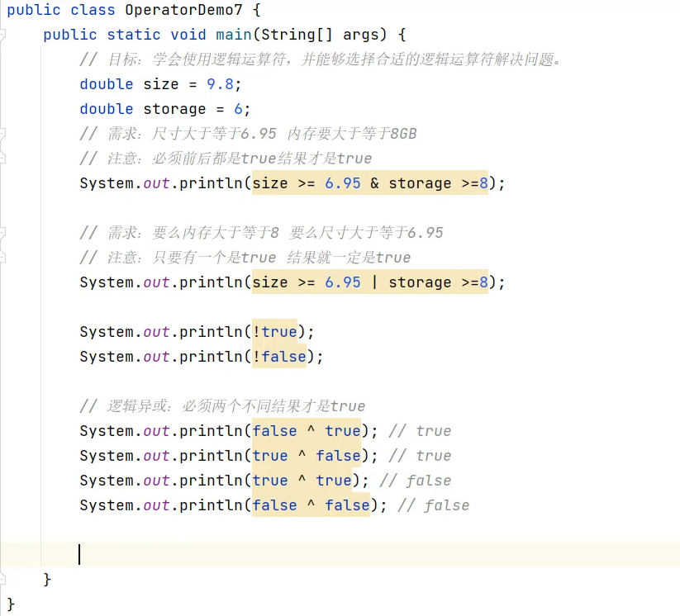Place cursor in class name OperatorDemo7
This screenshot has height=616, width=680.
tap(183, 10)
